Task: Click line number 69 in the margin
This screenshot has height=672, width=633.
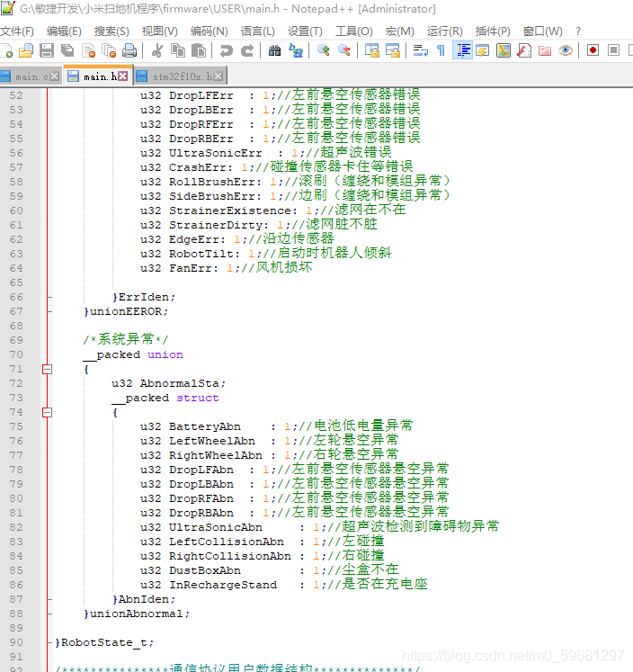Action: (16, 340)
